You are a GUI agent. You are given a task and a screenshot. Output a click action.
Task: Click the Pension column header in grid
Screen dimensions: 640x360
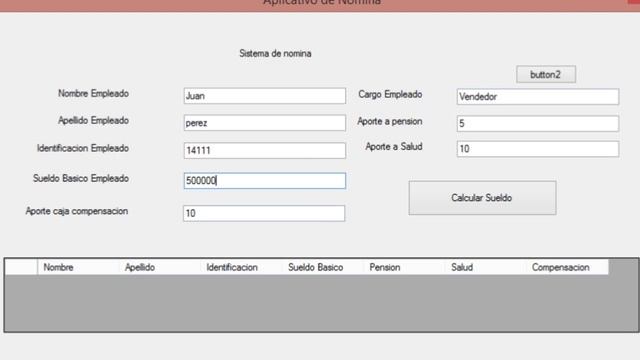pyautogui.click(x=404, y=267)
